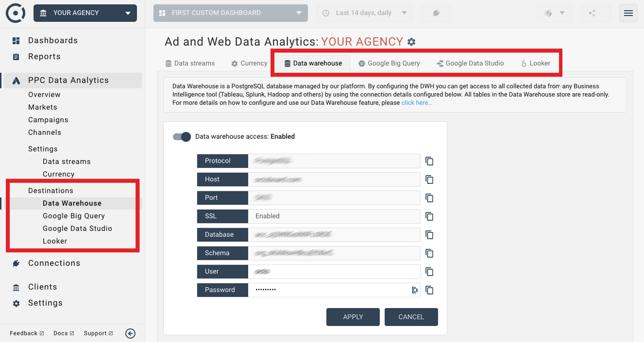Open Reports in the sidebar

44,57
